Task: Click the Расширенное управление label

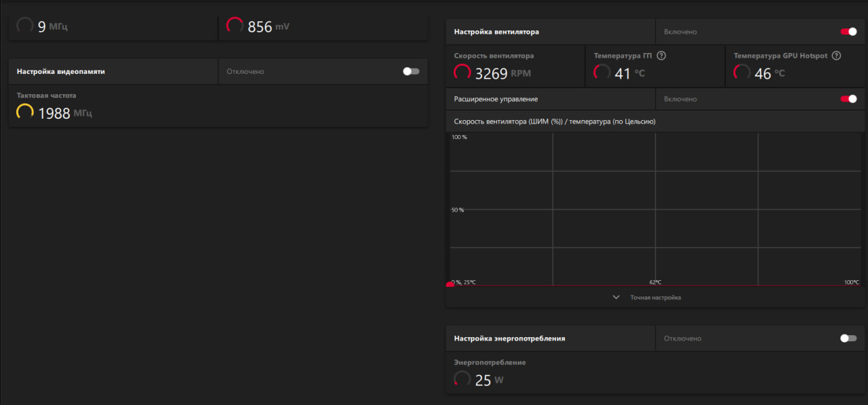Action: 496,99
